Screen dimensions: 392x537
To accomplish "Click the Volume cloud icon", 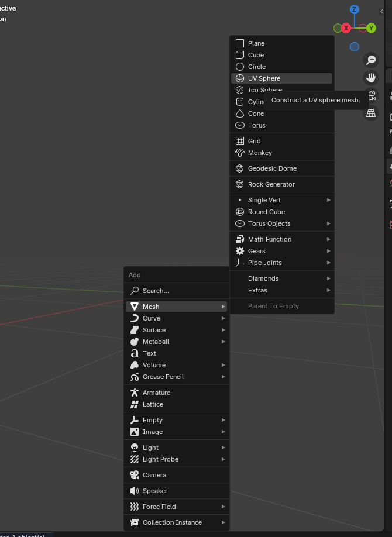I will (x=135, y=365).
